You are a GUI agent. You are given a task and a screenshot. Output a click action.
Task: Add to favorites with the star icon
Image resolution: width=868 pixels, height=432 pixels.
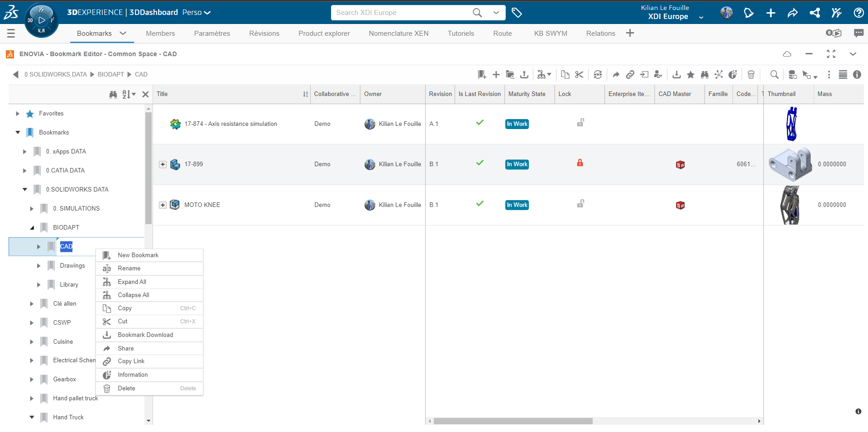(691, 75)
